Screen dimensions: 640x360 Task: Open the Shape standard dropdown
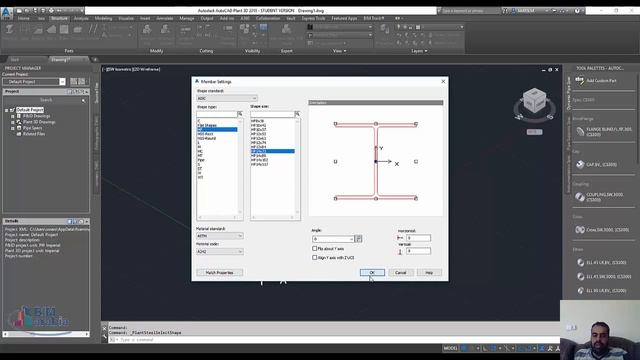pos(227,98)
